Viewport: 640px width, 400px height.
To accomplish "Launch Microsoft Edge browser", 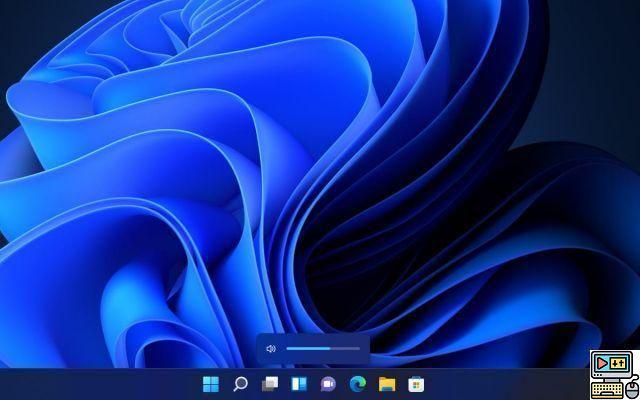I will point(358,384).
